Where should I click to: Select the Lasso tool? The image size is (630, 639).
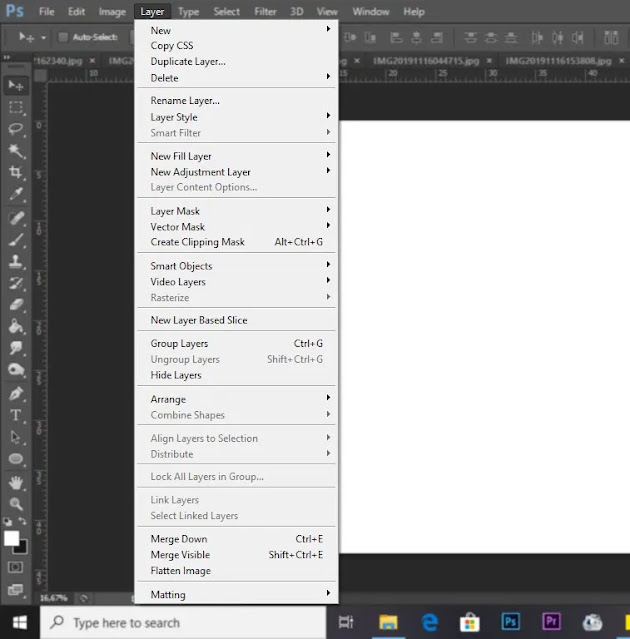pyautogui.click(x=16, y=129)
